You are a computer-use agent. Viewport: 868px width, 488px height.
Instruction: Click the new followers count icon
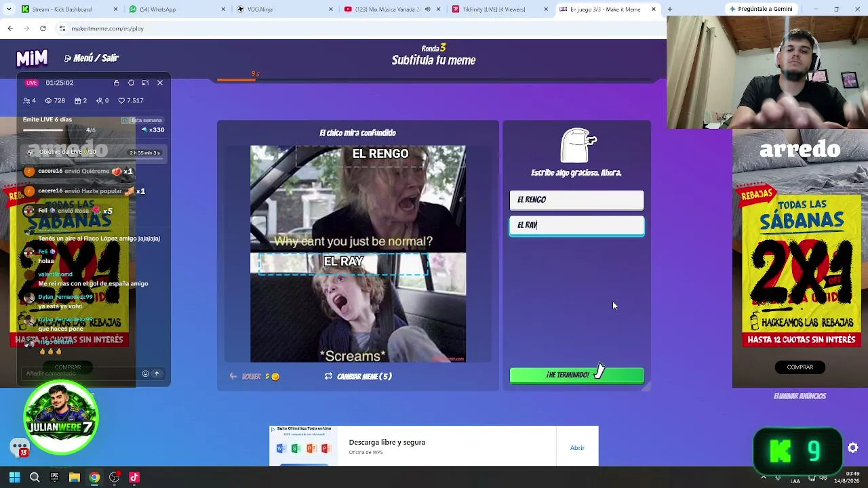[x=102, y=100]
